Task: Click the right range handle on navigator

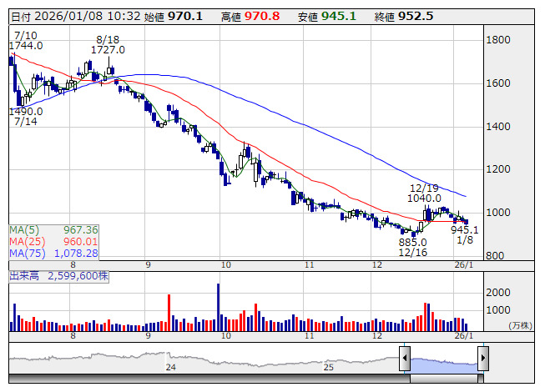Action: 483,359
